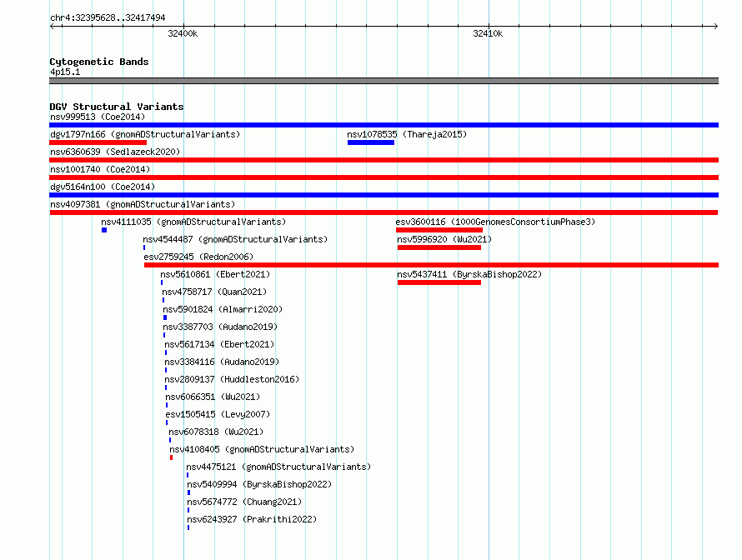Open dgv1797n166 gnomAD variant label
The height and width of the screenshot is (560, 742).
click(145, 134)
